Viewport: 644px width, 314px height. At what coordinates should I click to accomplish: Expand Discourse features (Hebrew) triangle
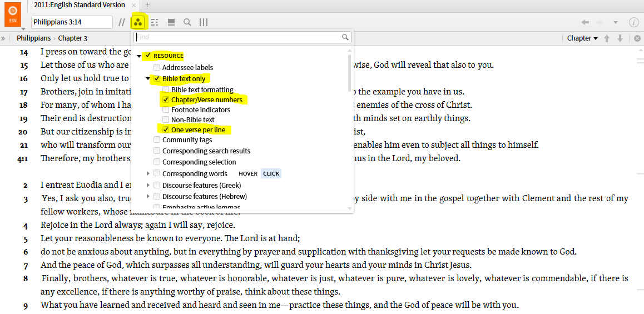click(148, 197)
